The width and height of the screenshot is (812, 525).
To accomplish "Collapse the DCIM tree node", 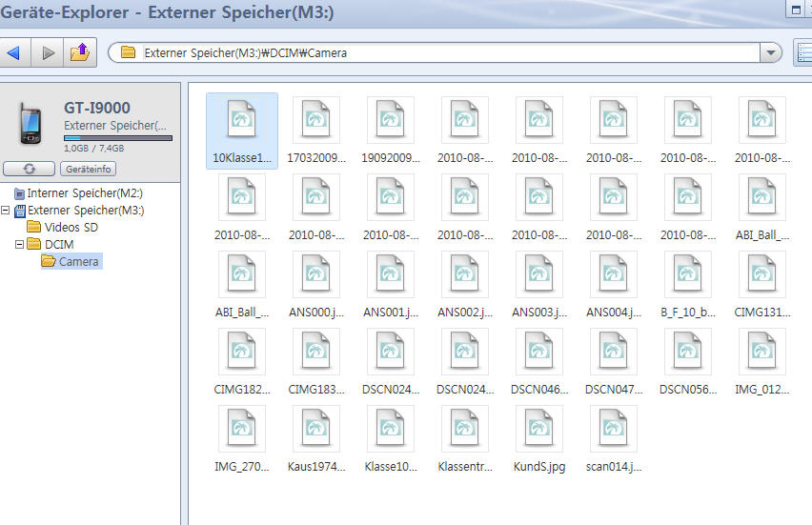I will [19, 244].
